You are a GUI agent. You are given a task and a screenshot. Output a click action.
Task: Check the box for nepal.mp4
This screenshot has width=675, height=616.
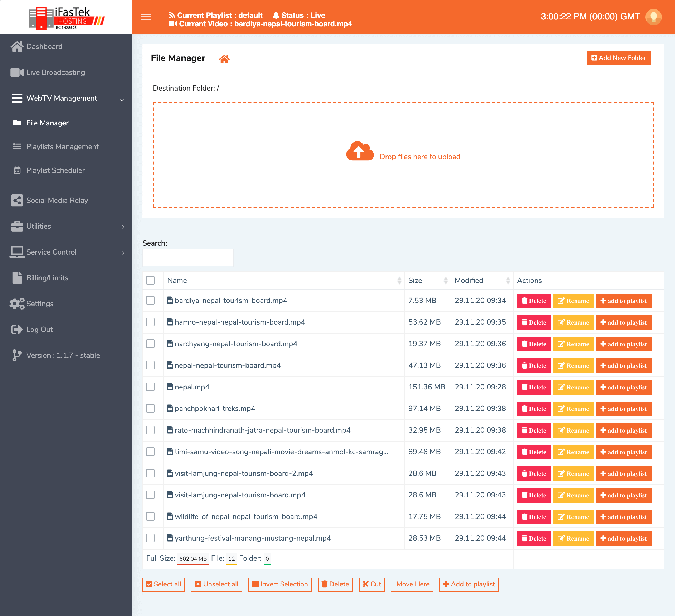(x=150, y=387)
